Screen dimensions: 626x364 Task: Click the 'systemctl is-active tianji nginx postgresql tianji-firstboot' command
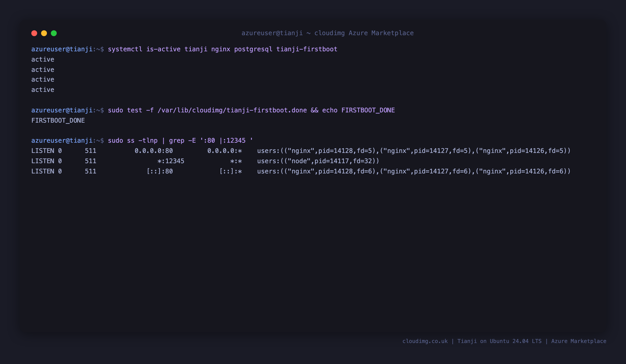[223, 49]
